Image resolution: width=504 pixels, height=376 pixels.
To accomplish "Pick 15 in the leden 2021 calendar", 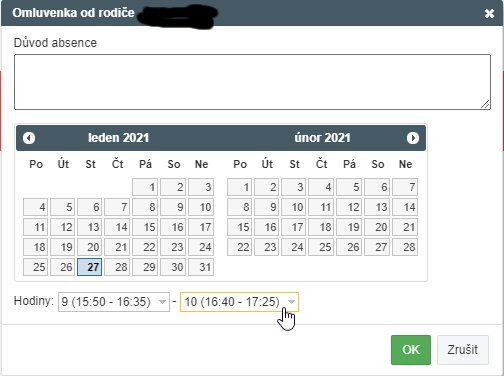I will [145, 227].
